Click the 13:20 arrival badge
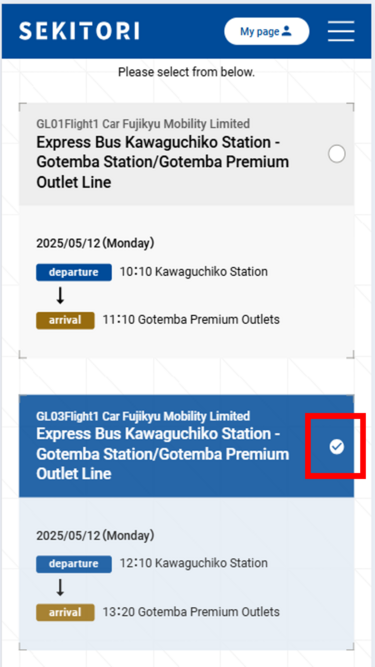The height and width of the screenshot is (667, 375). tap(65, 613)
